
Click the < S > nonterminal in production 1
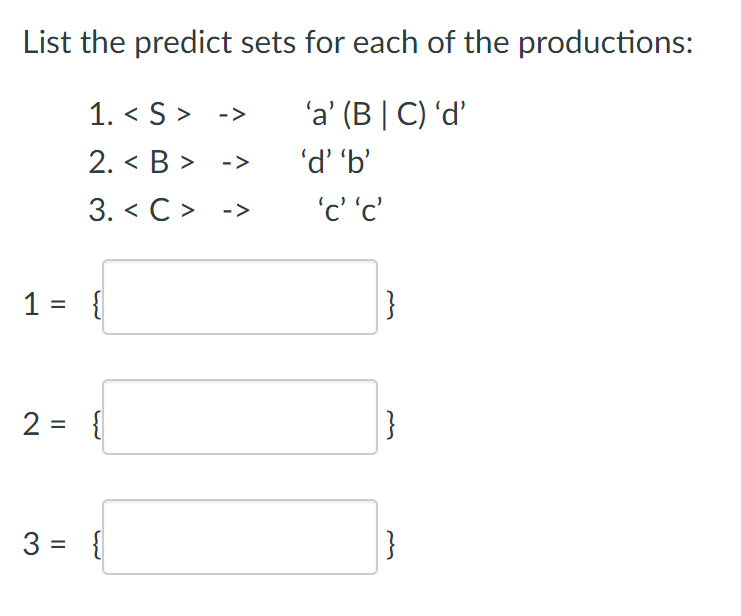coord(157,114)
